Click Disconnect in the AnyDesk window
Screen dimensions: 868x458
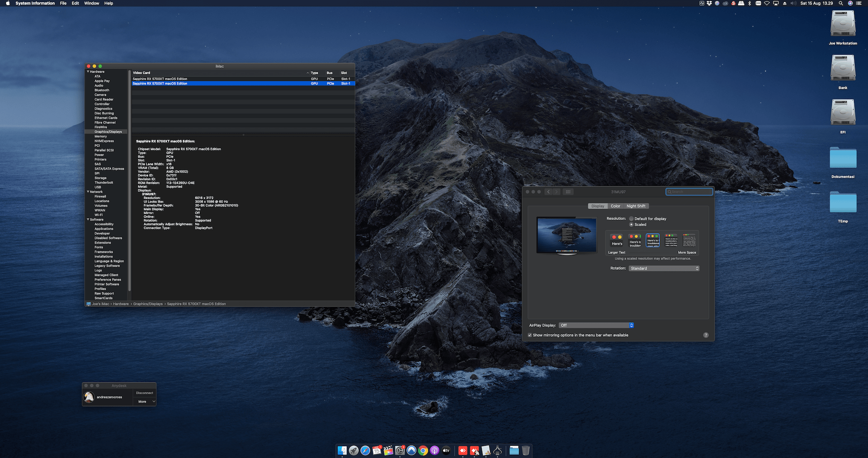tap(144, 393)
